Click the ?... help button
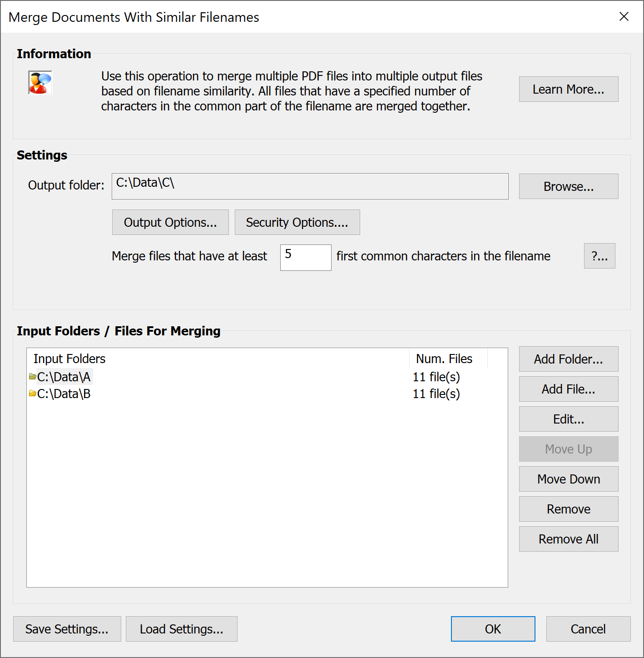644x658 pixels. click(x=599, y=256)
